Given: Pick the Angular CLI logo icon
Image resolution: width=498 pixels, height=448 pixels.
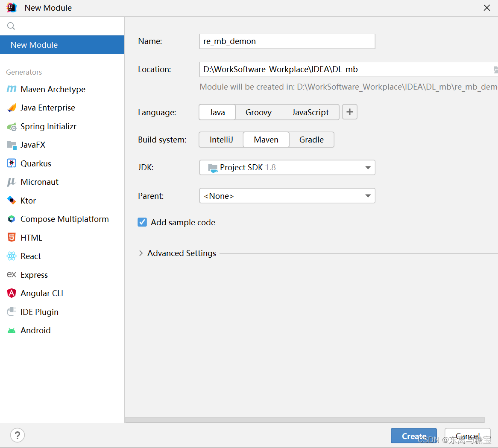Looking at the screenshot, I should tap(12, 293).
